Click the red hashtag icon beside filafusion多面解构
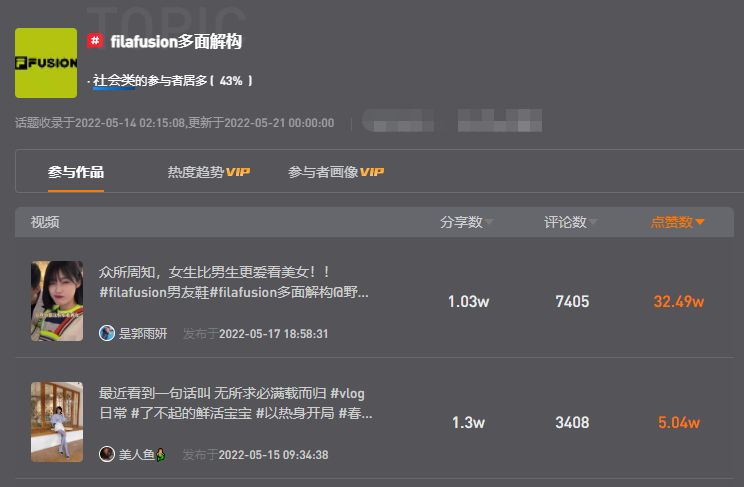The width and height of the screenshot is (744, 487). 95,41
